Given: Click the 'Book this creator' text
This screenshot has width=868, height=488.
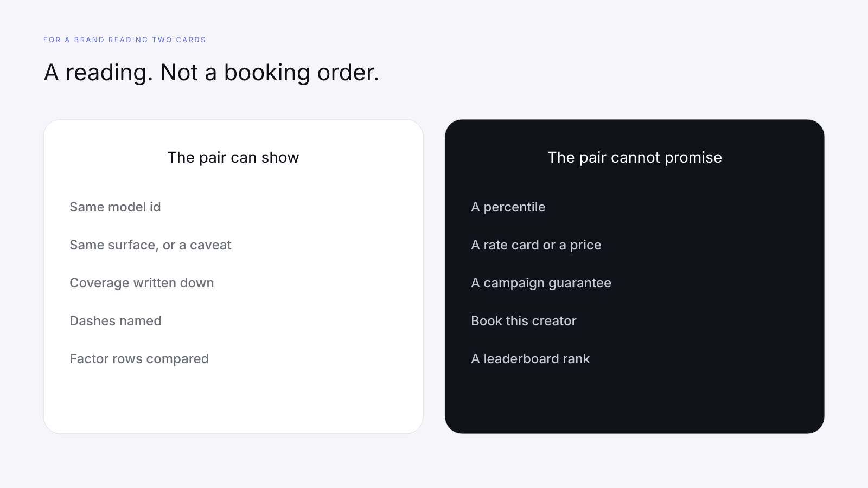Looking at the screenshot, I should 524,321.
